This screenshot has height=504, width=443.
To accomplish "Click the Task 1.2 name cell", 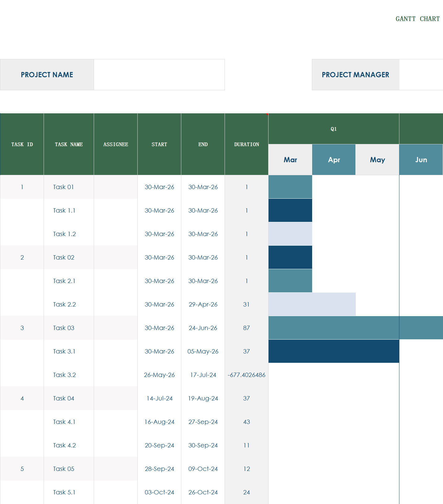I will pos(69,234).
